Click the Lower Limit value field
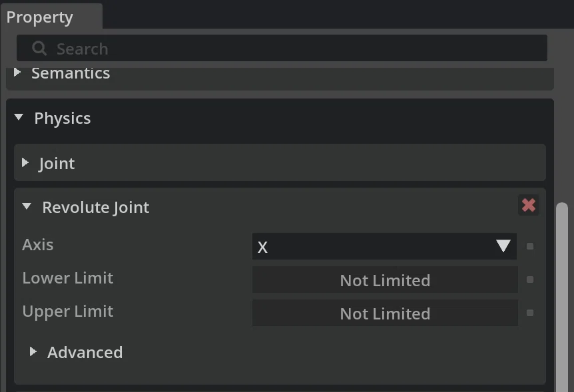 coord(385,280)
